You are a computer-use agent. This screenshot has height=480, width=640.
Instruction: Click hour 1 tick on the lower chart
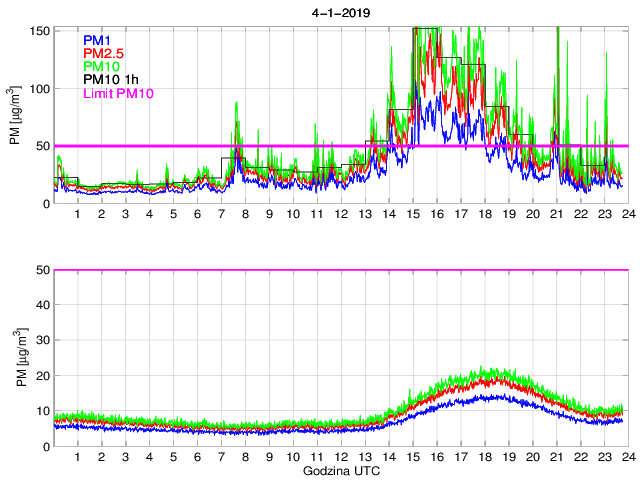77,457
